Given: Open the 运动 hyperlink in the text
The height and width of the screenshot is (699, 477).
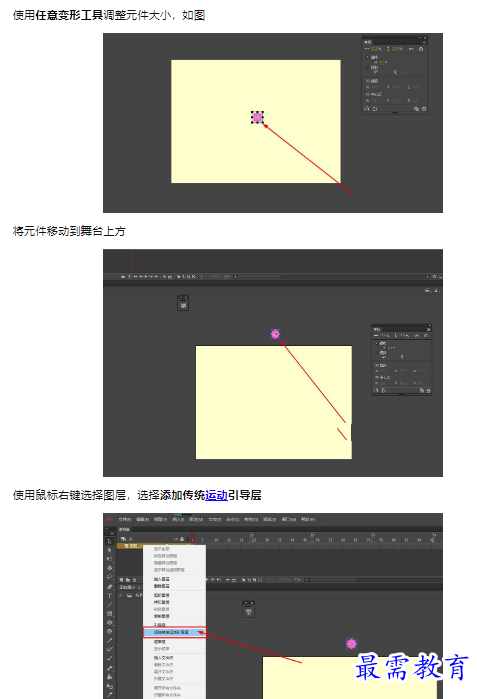Looking at the screenshot, I should click(x=217, y=495).
